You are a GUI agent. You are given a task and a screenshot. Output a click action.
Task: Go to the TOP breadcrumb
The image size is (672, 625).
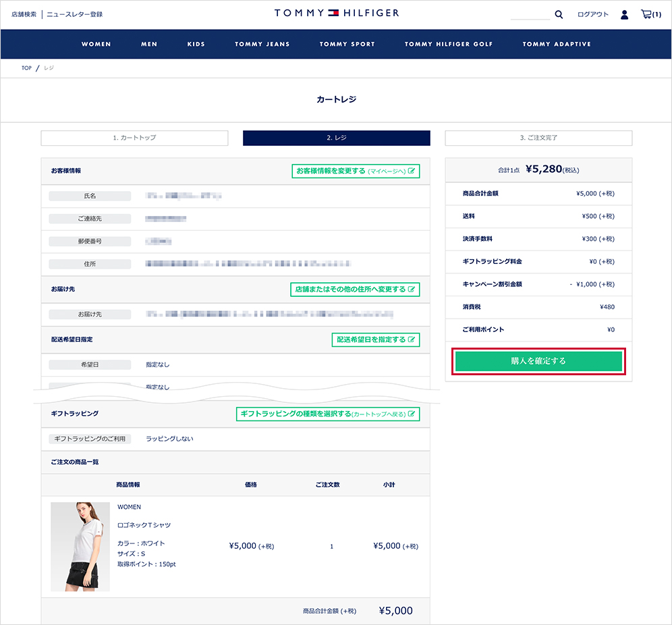click(26, 68)
